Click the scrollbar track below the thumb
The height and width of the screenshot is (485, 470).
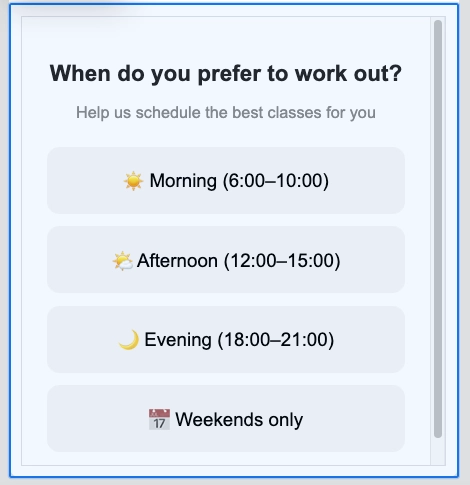[438, 452]
